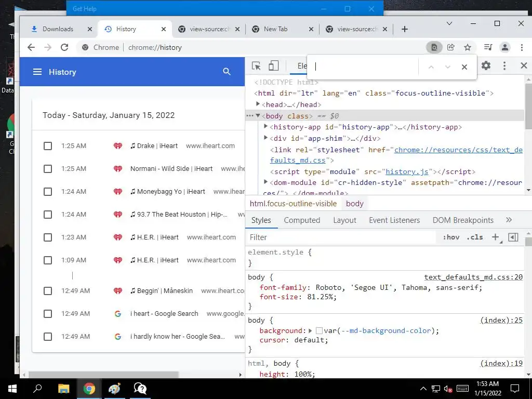532x399 pixels.
Task: Open the Event Listeners tab
Action: pyautogui.click(x=394, y=220)
